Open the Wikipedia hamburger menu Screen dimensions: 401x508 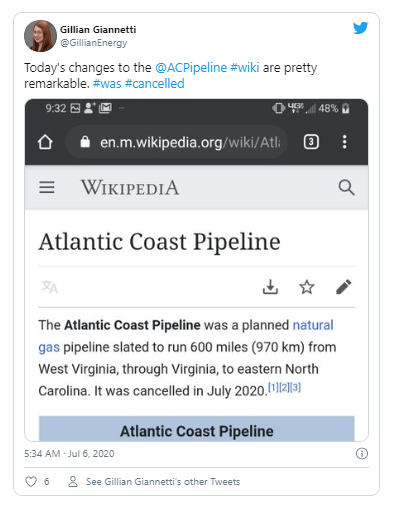[47, 187]
